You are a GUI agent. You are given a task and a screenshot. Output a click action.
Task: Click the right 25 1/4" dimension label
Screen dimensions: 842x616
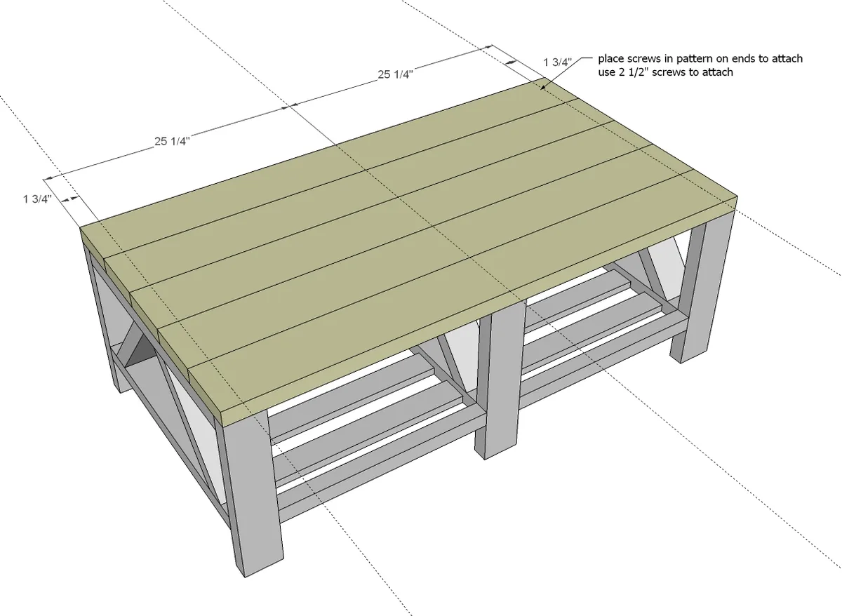click(x=395, y=75)
